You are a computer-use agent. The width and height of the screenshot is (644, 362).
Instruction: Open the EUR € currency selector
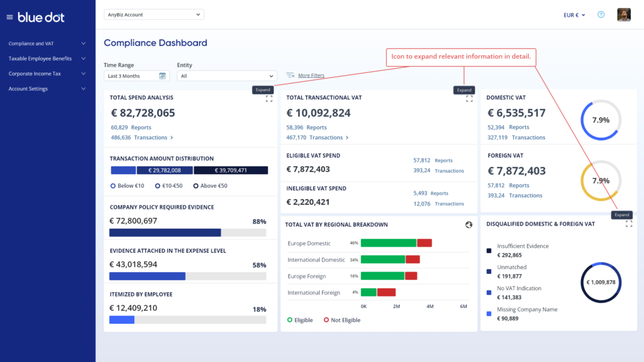click(575, 14)
